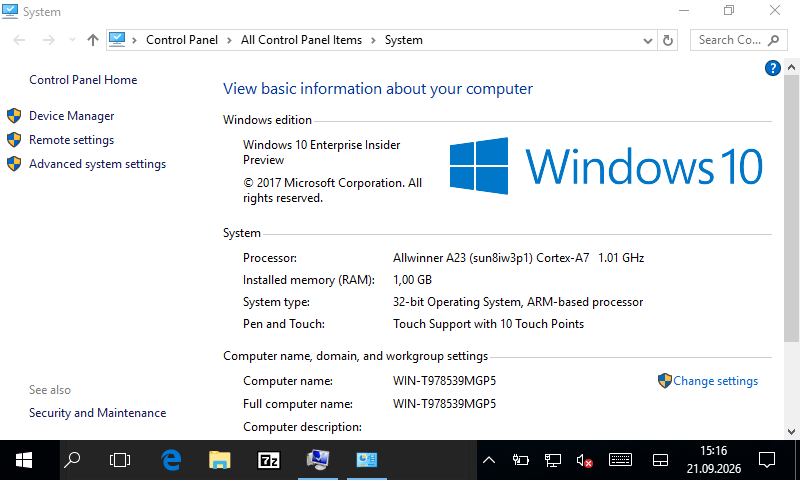Click the vertical scrollbar thumb
800x480 pixels.
791,208
